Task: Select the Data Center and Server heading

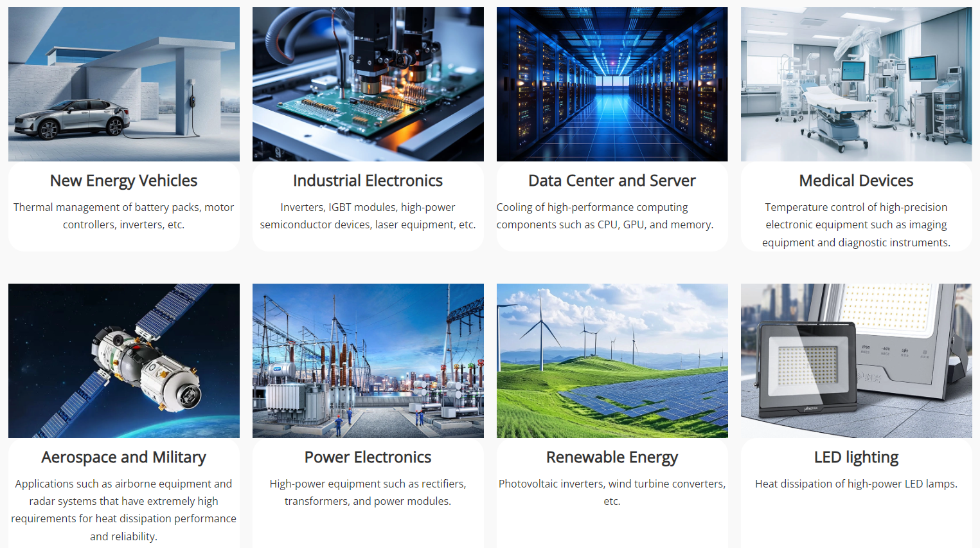Action: 612,181
